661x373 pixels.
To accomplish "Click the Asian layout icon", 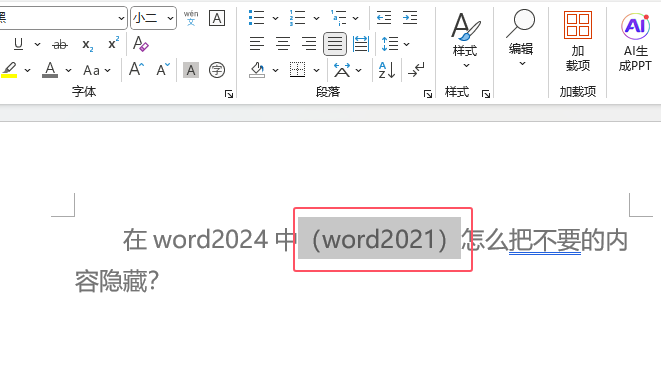I will click(x=341, y=70).
